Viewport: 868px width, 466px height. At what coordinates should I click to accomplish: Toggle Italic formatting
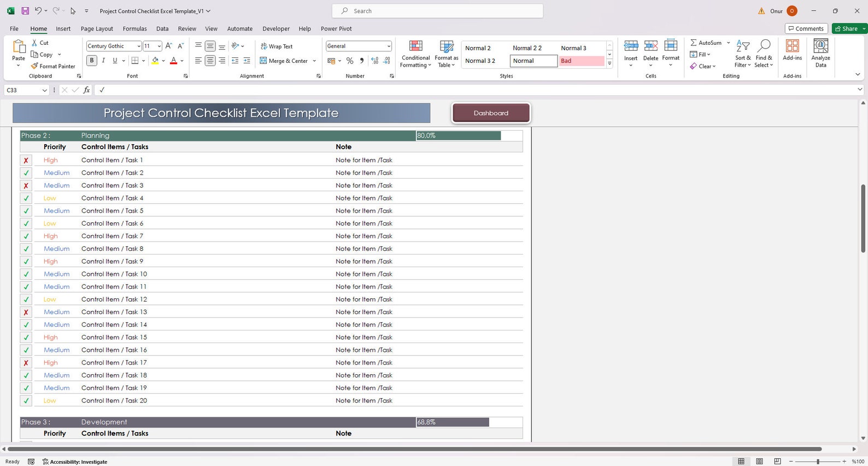coord(103,61)
